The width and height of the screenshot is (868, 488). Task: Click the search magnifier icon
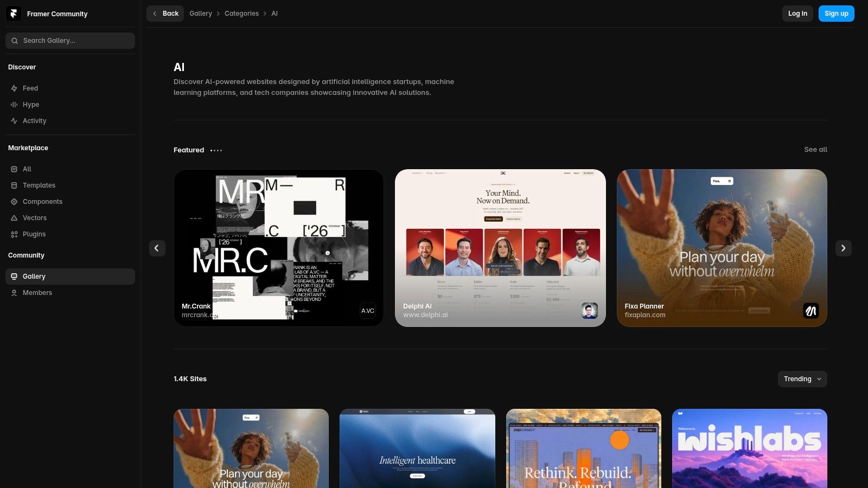point(15,41)
